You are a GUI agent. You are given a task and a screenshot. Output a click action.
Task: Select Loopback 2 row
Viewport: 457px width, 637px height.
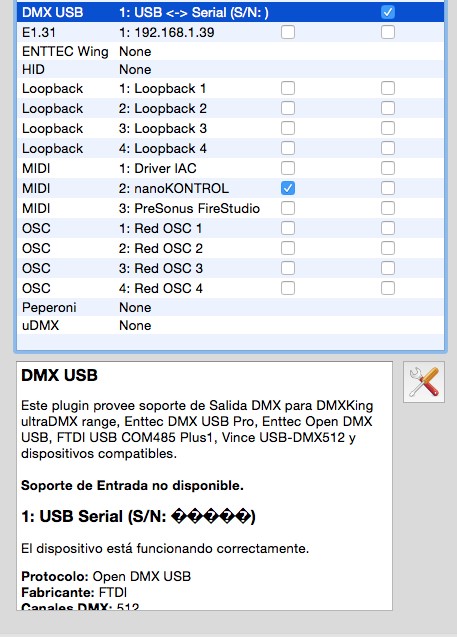pyautogui.click(x=230, y=108)
